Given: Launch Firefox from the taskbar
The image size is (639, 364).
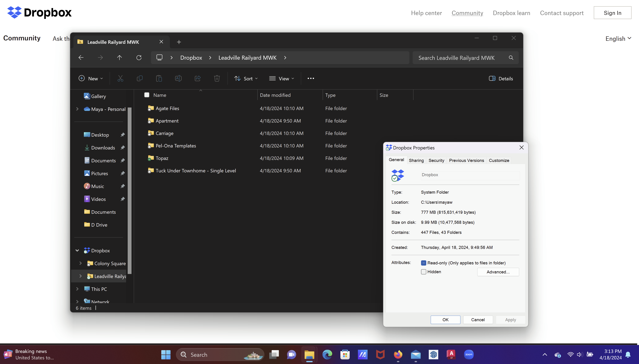Looking at the screenshot, I should point(398,355).
